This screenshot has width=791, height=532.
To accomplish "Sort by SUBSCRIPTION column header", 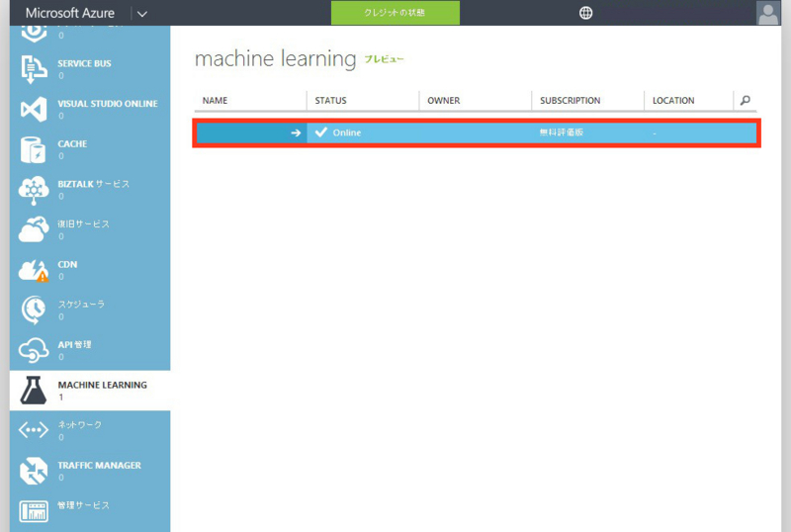I will 571,101.
